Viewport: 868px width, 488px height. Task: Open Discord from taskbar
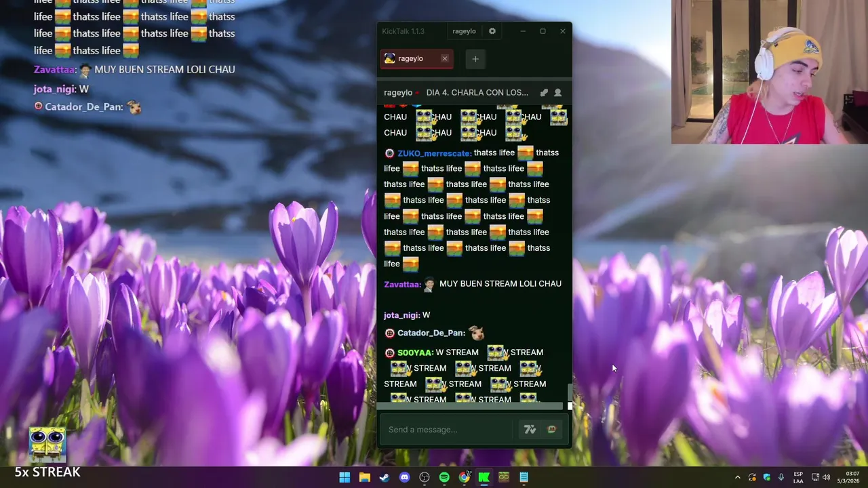tap(405, 477)
